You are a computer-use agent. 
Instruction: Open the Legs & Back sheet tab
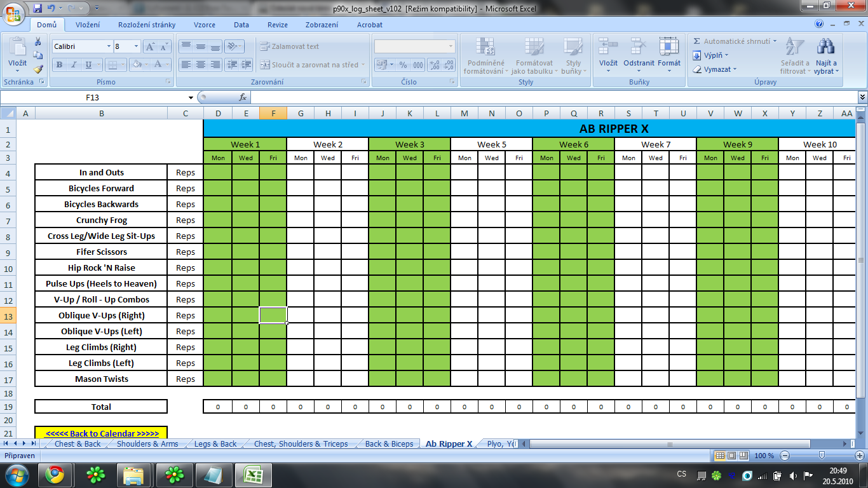pyautogui.click(x=215, y=444)
